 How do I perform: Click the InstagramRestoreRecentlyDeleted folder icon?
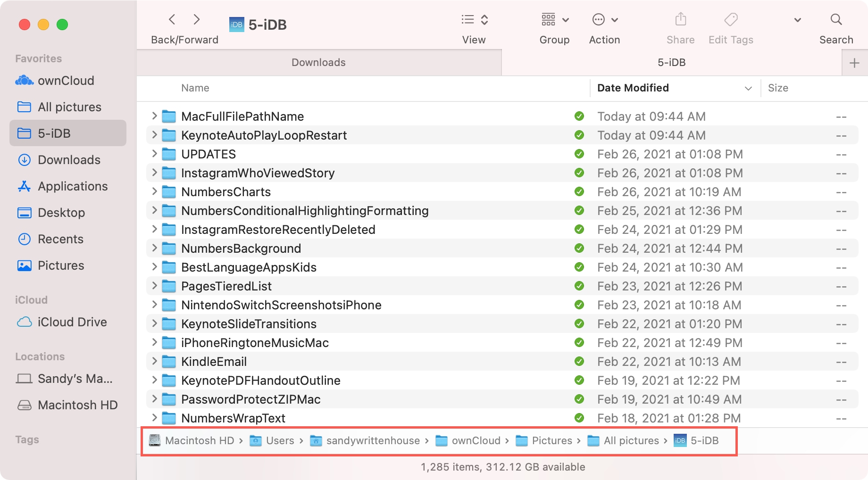pos(169,230)
